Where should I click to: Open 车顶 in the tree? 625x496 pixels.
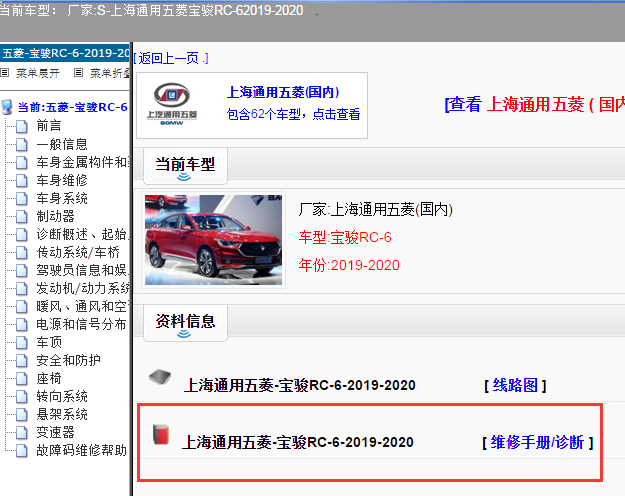[49, 342]
